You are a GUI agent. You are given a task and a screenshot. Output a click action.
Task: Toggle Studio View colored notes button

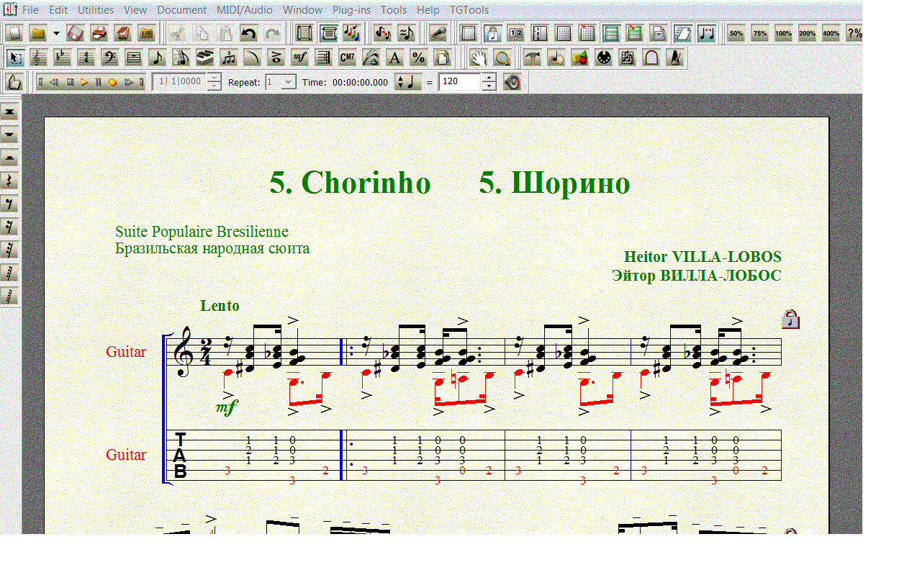pos(352,33)
